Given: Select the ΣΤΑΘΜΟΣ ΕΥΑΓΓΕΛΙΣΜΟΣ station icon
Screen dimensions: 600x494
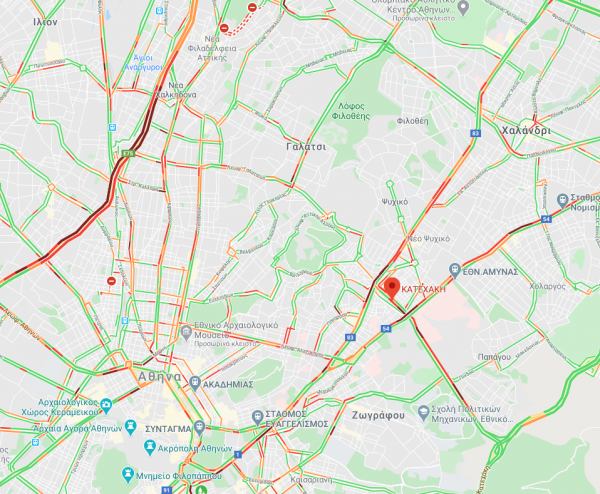Looking at the screenshot, I should [x=258, y=417].
